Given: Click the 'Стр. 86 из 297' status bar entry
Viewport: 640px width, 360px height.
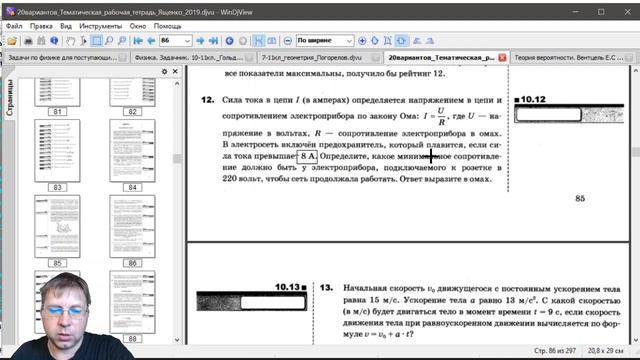Looking at the screenshot, I should (555, 351).
